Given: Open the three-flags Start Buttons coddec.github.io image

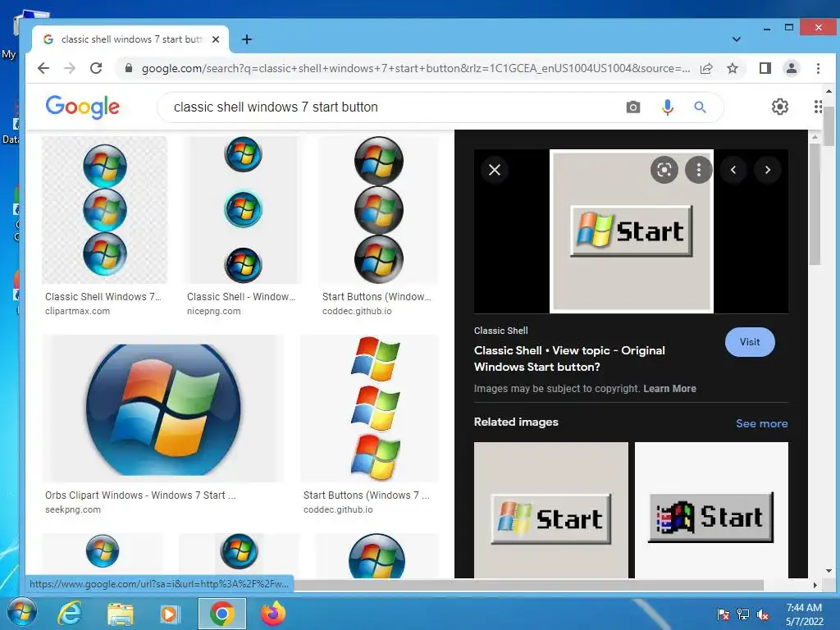Looking at the screenshot, I should click(x=370, y=409).
